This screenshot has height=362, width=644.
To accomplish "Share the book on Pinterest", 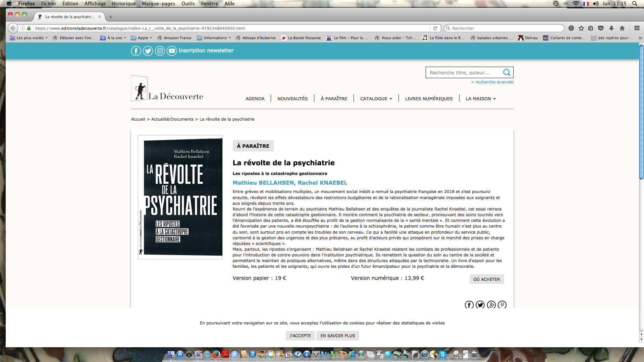I will [x=502, y=305].
